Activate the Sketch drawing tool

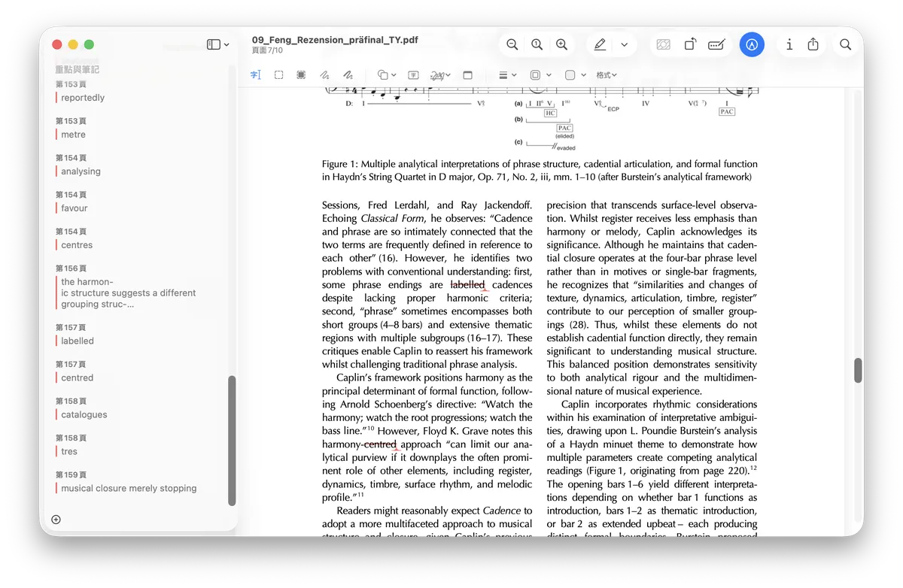tap(324, 75)
